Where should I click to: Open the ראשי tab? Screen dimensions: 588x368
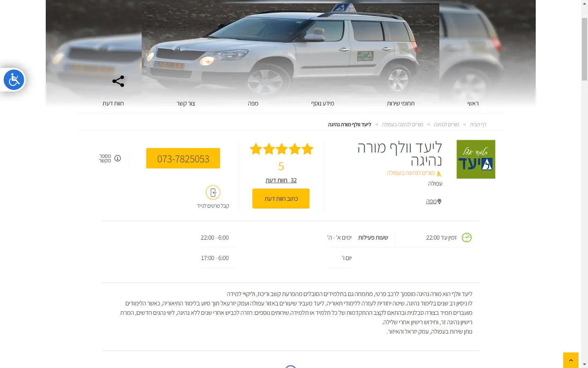(473, 103)
